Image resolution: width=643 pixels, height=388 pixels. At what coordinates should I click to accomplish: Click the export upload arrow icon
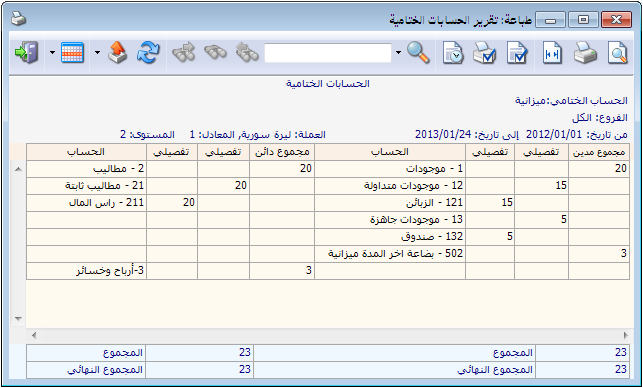pyautogui.click(x=117, y=53)
